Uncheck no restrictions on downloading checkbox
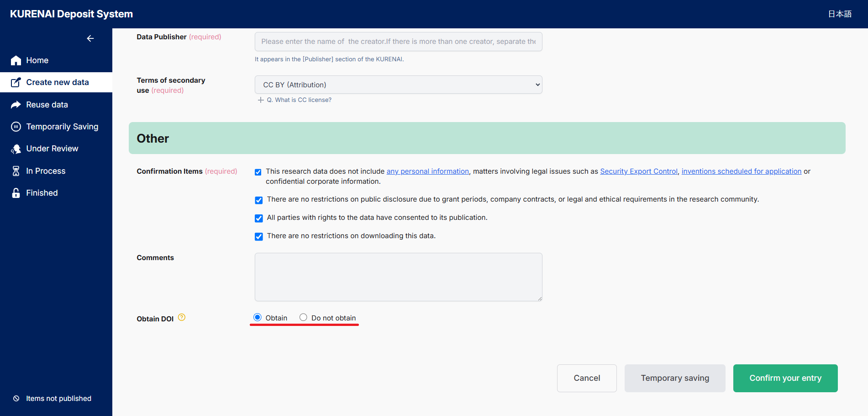 pos(259,236)
